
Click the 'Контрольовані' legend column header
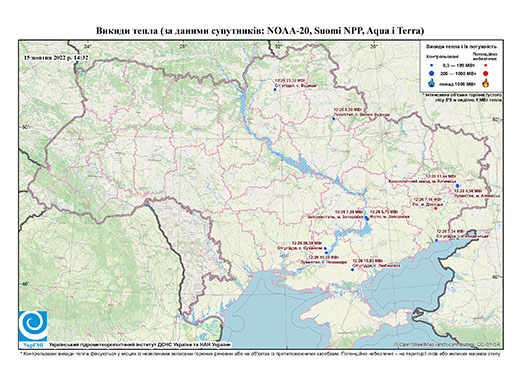point(443,56)
